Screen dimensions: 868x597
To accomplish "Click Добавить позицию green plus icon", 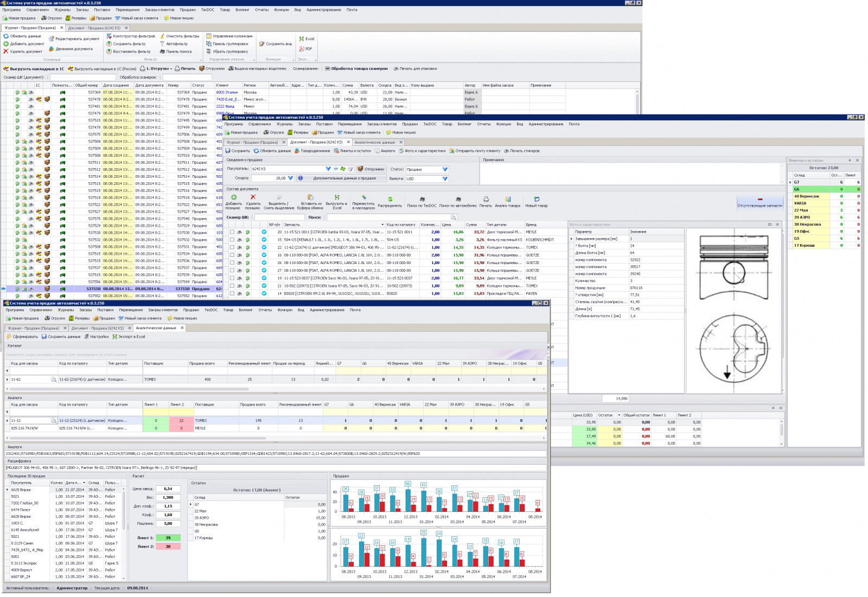I will [x=234, y=197].
